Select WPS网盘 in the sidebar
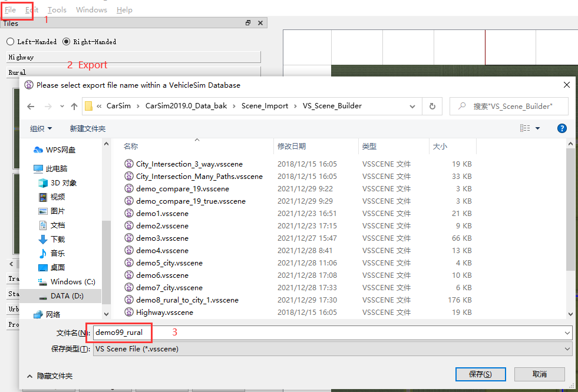Screen dimensions: 578x392 click(x=54, y=150)
